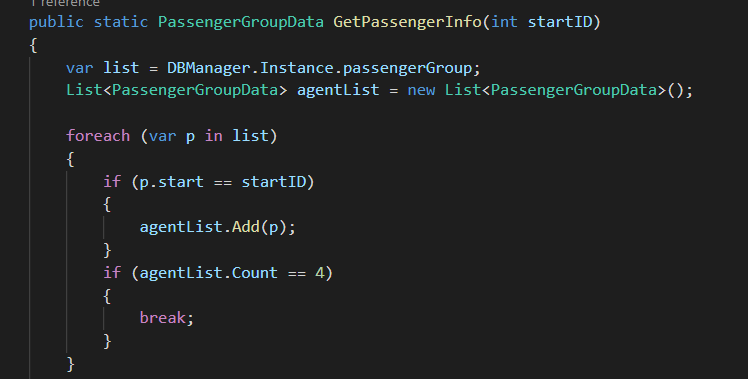Click the static keyword
Viewport: 748px width, 379px height.
(121, 22)
